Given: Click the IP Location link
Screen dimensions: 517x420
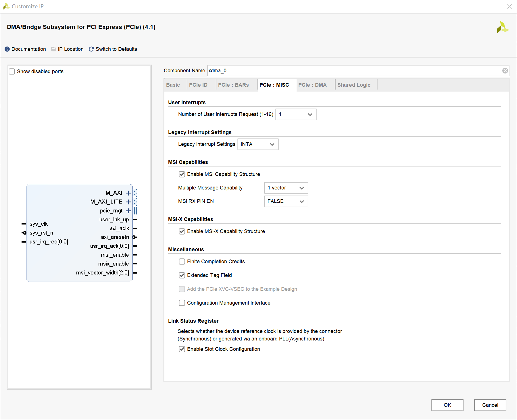Looking at the screenshot, I should pyautogui.click(x=71, y=49).
